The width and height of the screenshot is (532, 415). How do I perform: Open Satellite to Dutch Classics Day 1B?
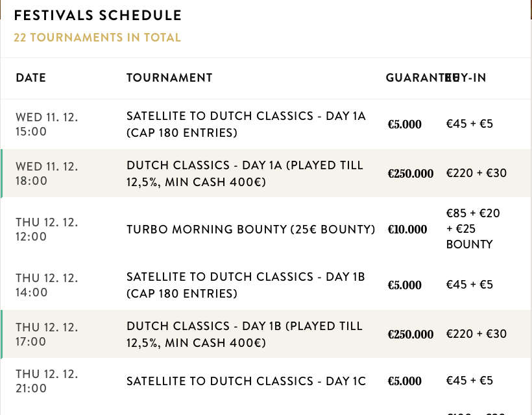(x=246, y=285)
